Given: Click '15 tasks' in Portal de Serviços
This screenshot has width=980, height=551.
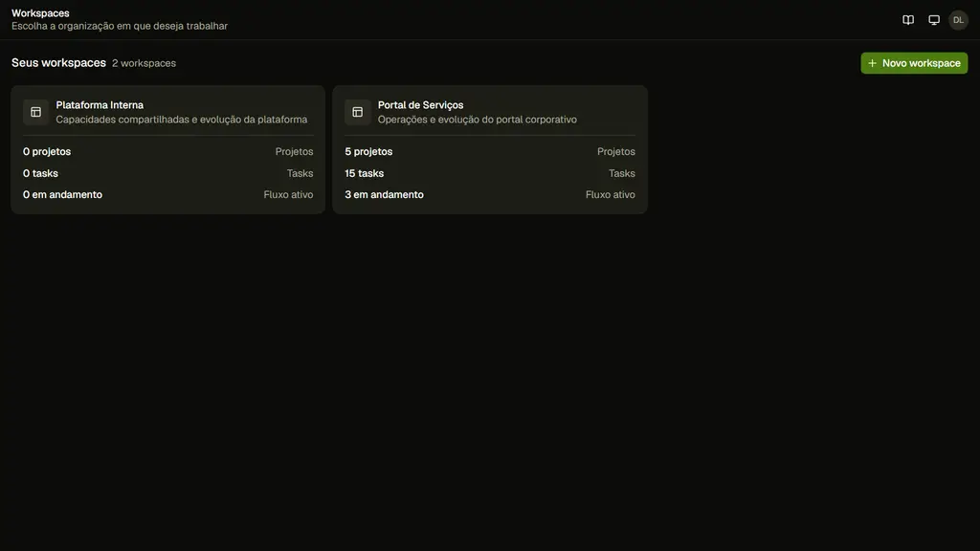Looking at the screenshot, I should click(x=365, y=173).
